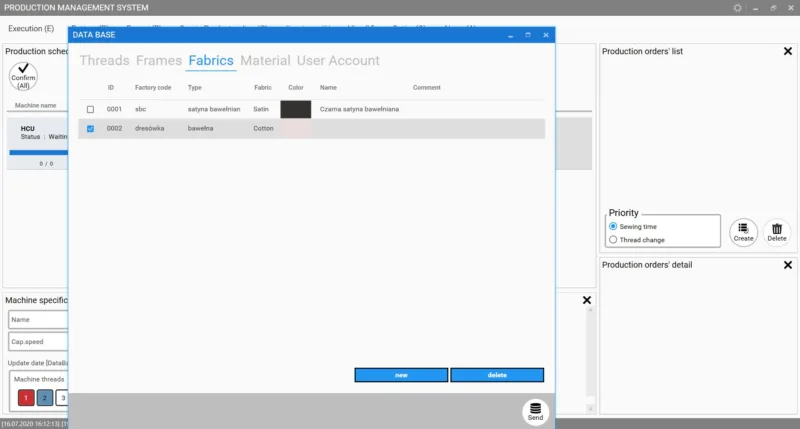Open the settings gear in title bar
The height and width of the screenshot is (429, 800).
(x=737, y=8)
